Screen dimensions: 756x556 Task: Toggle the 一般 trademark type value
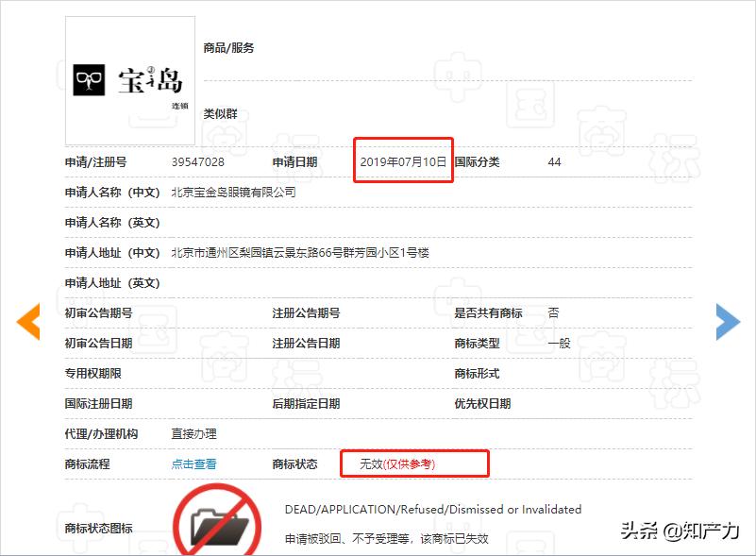point(557,343)
